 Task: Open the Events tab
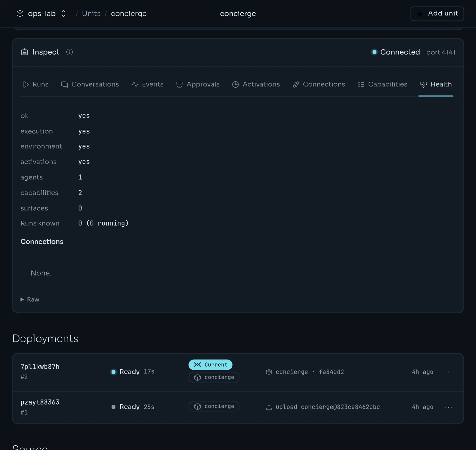click(147, 84)
